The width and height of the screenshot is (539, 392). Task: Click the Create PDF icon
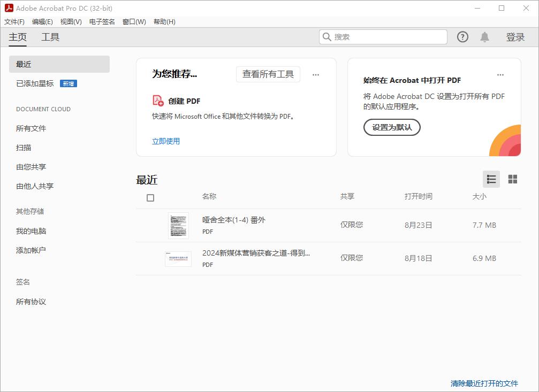click(158, 101)
